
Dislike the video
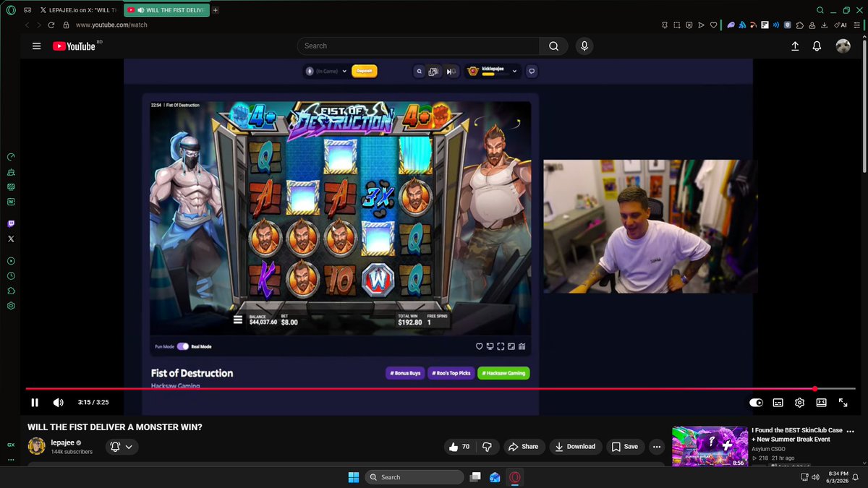pyautogui.click(x=487, y=447)
